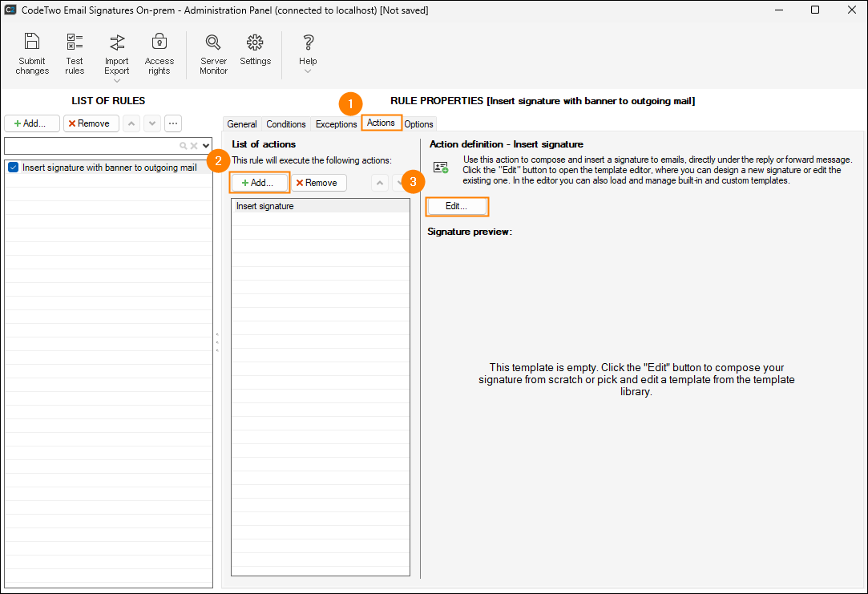The image size is (868, 594).
Task: Uncheck the Insert signature with banner rule
Action: (x=13, y=168)
